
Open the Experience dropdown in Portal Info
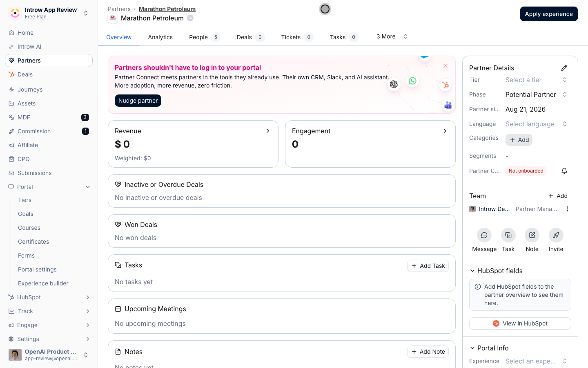pyautogui.click(x=536, y=361)
